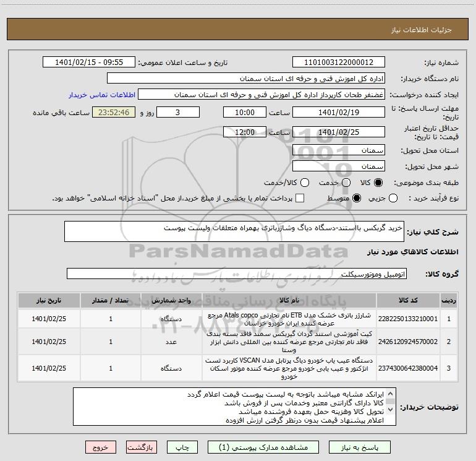476x461 pixels.
Task: Click the کد کالا column header
Action: [408, 300]
